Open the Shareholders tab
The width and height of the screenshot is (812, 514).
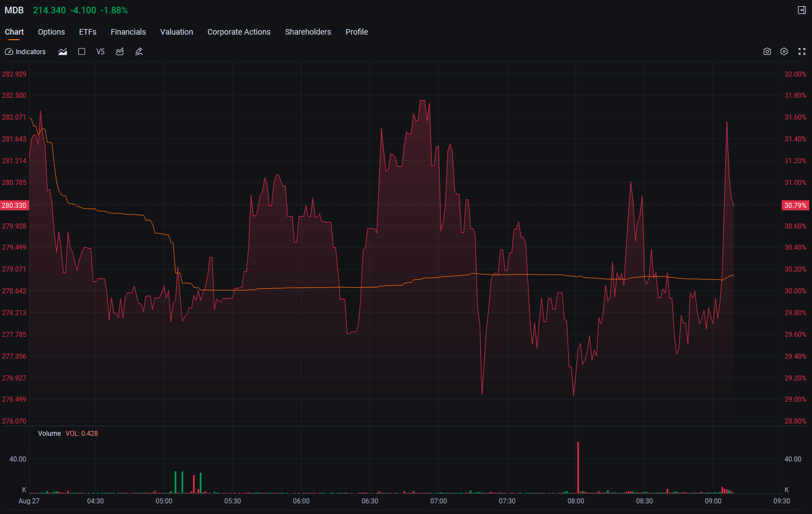tap(308, 32)
